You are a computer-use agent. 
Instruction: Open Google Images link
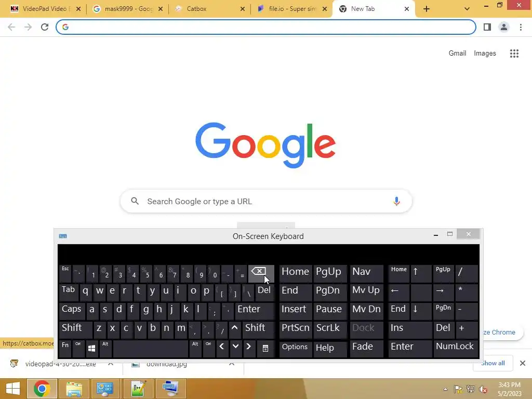point(485,54)
